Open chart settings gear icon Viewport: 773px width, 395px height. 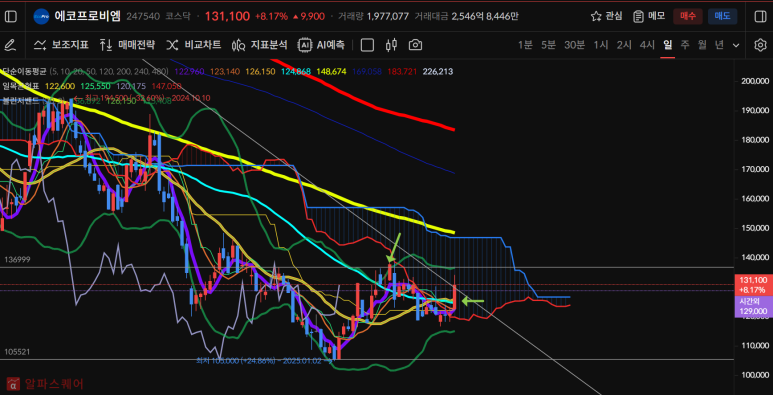(760, 45)
